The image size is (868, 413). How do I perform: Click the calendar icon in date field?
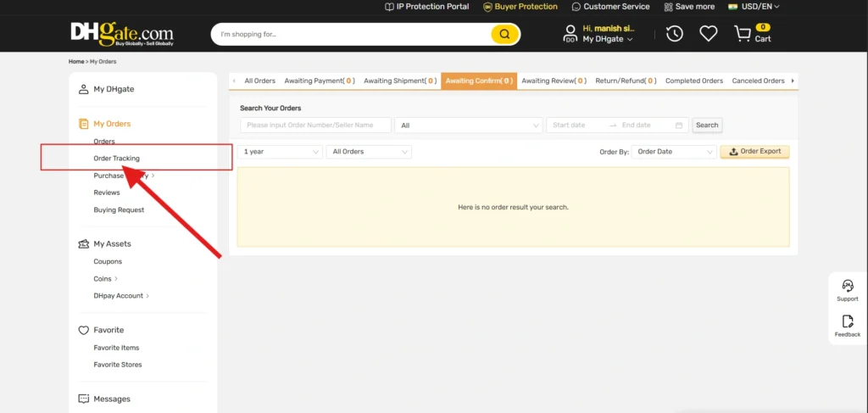[679, 126]
